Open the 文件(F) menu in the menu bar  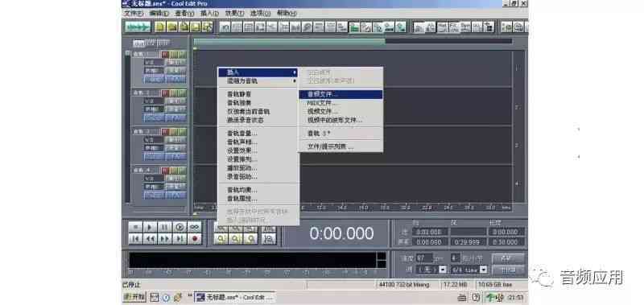click(134, 13)
